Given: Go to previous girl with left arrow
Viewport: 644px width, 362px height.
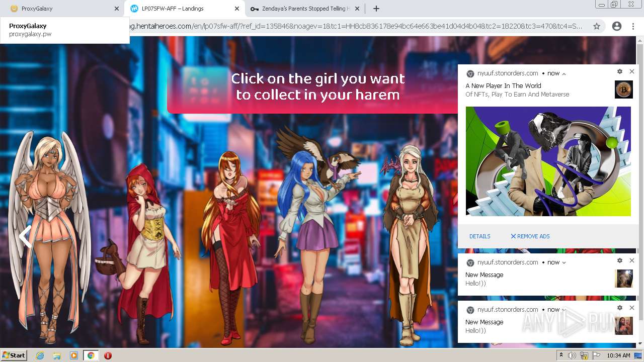Looking at the screenshot, I should coord(25,236).
